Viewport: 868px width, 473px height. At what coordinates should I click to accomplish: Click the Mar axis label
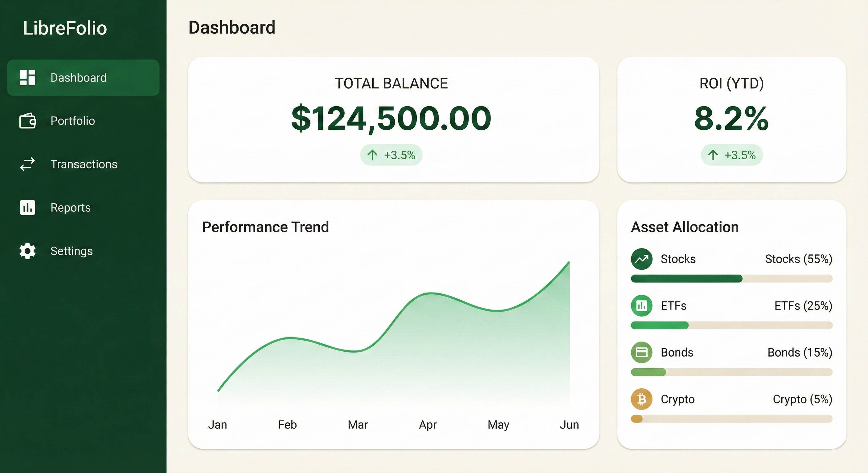358,425
